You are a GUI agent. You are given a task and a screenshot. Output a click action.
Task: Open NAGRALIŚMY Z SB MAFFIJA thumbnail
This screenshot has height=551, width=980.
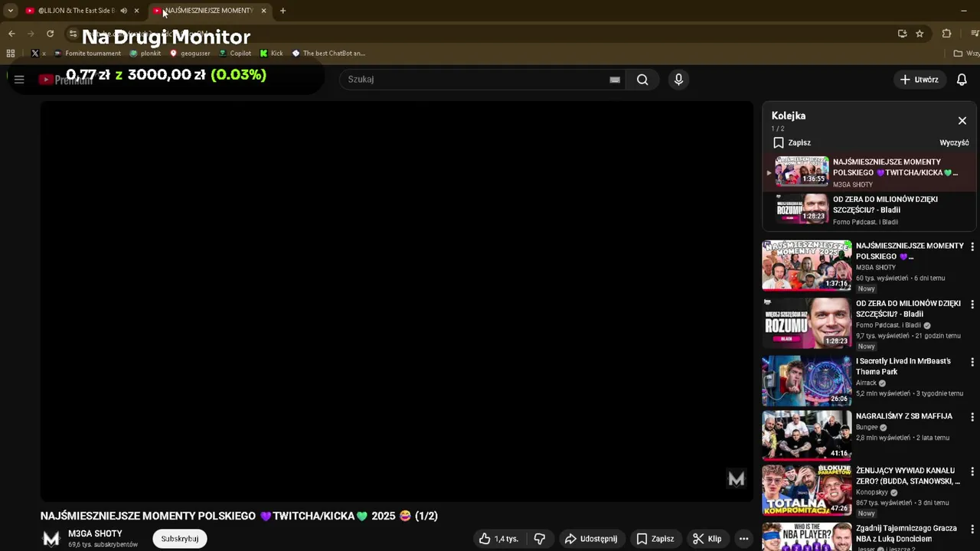click(806, 435)
